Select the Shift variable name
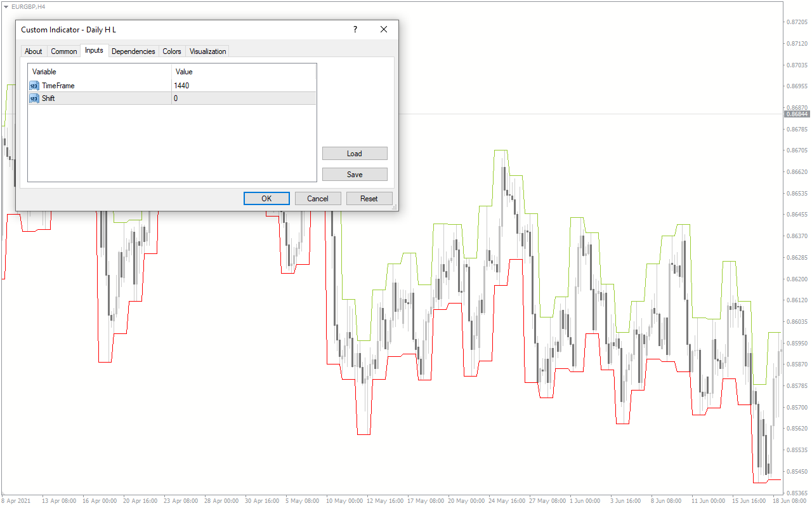The image size is (812, 508). [48, 98]
